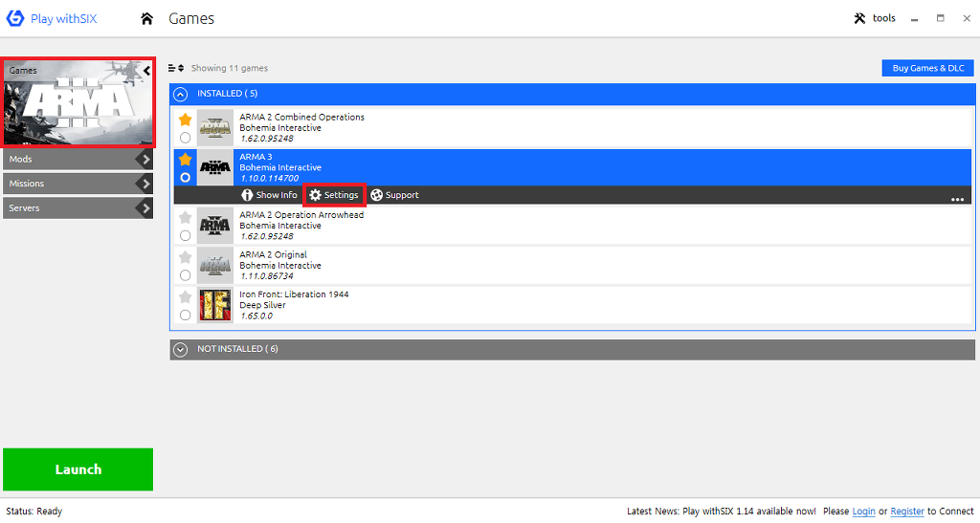Click the Buy Games & DLC button
This screenshot has height=523, width=980.
click(x=928, y=68)
